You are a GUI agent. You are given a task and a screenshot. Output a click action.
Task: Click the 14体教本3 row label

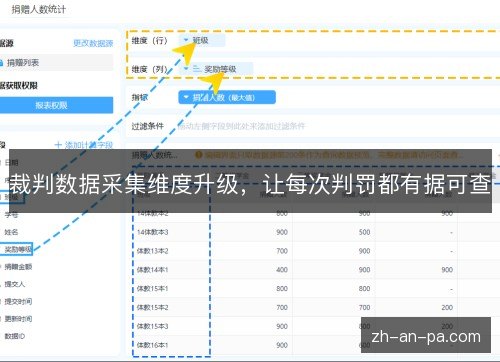(x=153, y=232)
